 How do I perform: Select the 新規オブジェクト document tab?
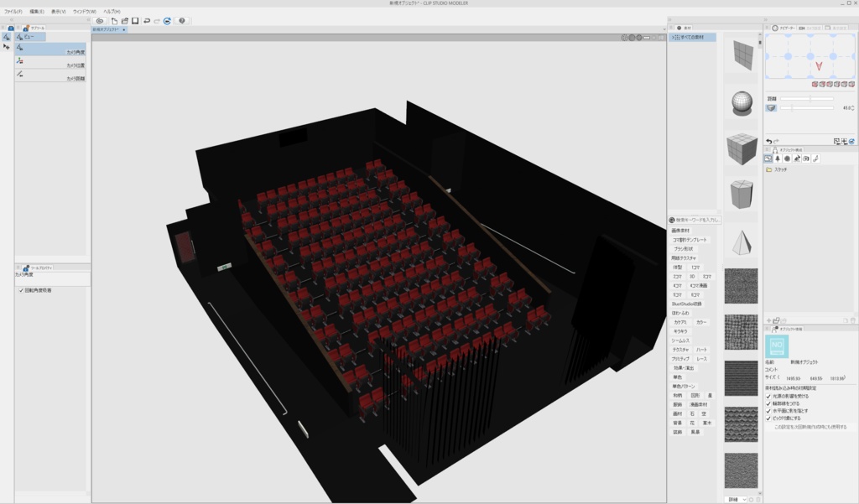coord(108,29)
